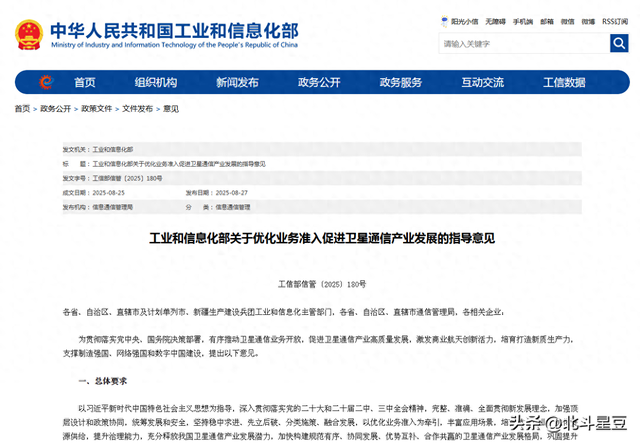Click 首页 in the breadcrumb
Image resolution: width=640 pixels, height=444 pixels.
click(x=22, y=109)
